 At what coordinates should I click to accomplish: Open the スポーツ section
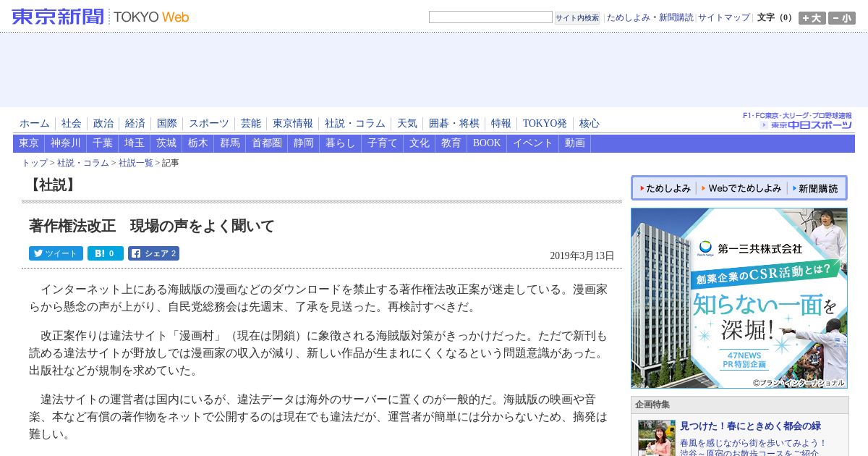209,124
